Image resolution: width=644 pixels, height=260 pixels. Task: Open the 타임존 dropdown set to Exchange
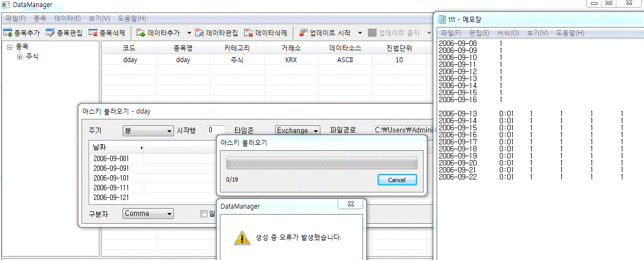pyautogui.click(x=297, y=130)
